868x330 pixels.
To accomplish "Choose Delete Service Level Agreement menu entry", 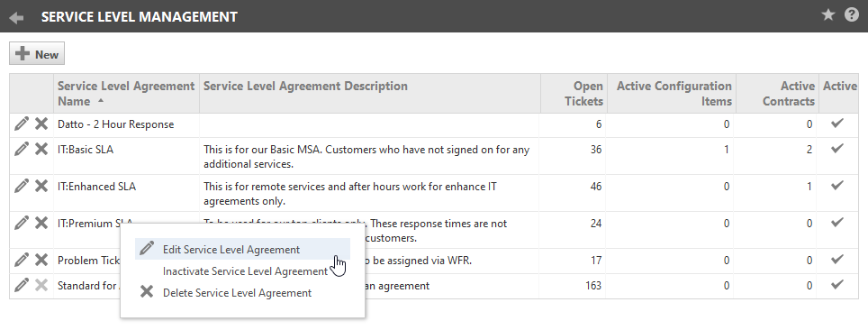I will pos(237,293).
